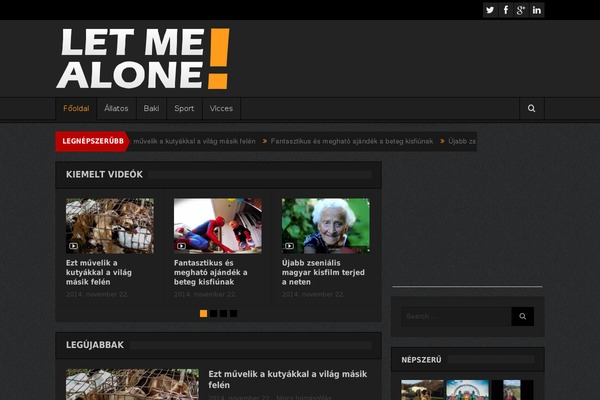This screenshot has width=600, height=400.
Task: Open the Twitter social icon
Action: click(490, 10)
